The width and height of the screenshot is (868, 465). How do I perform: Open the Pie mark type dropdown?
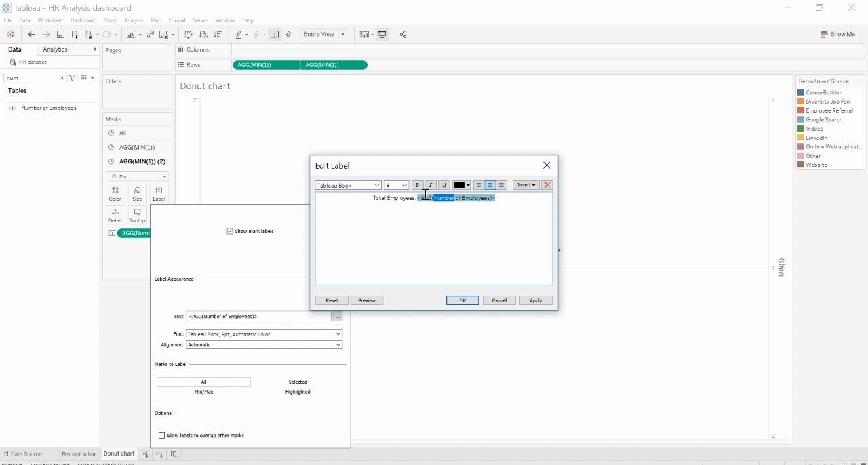point(137,176)
